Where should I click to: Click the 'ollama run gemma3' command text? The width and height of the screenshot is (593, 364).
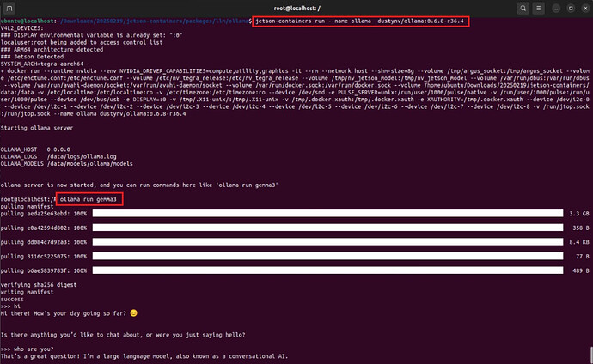89,199
